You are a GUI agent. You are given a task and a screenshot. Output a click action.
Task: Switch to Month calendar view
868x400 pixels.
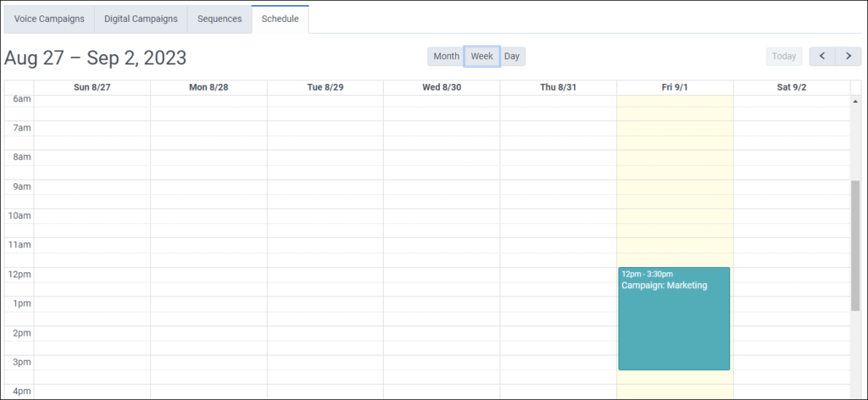click(x=446, y=57)
